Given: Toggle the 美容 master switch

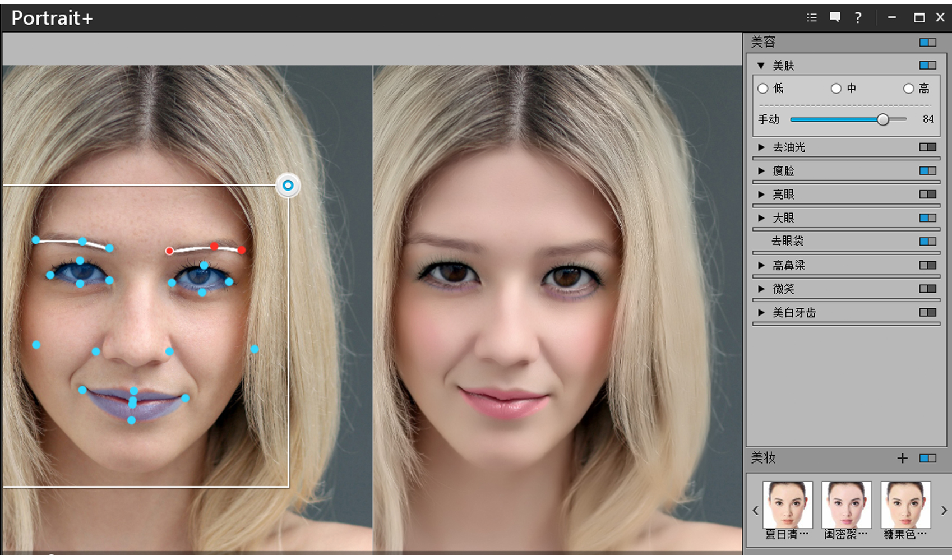Looking at the screenshot, I should pyautogui.click(x=928, y=43).
